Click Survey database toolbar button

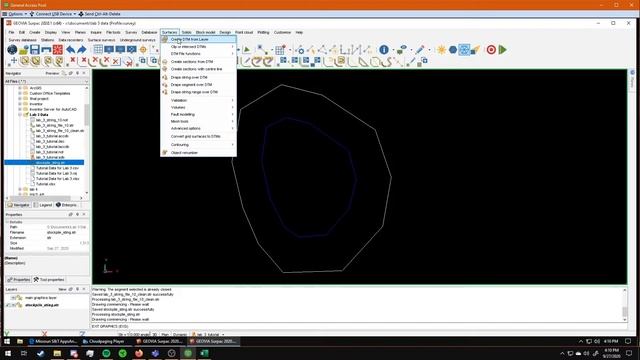(22, 40)
